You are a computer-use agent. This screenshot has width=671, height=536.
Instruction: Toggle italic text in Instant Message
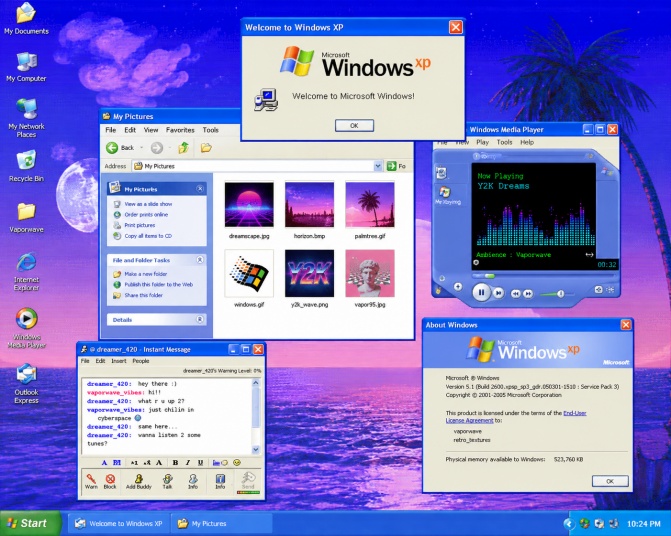[x=187, y=462]
